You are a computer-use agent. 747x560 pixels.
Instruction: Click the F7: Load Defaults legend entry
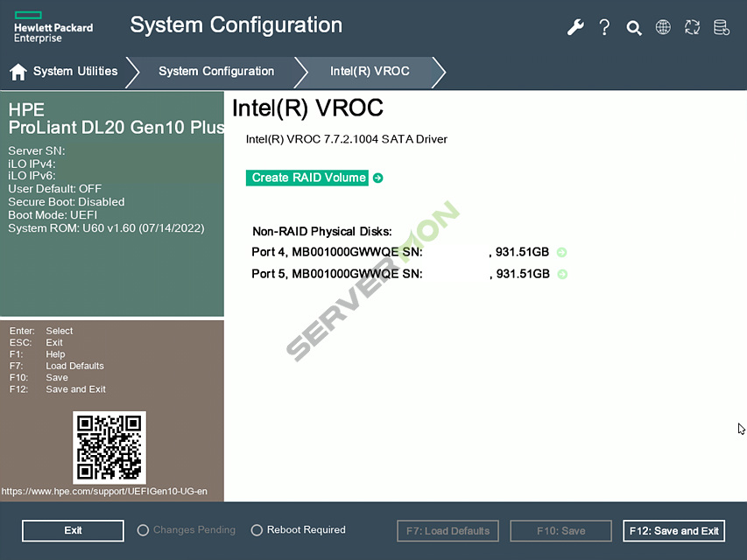click(x=57, y=367)
